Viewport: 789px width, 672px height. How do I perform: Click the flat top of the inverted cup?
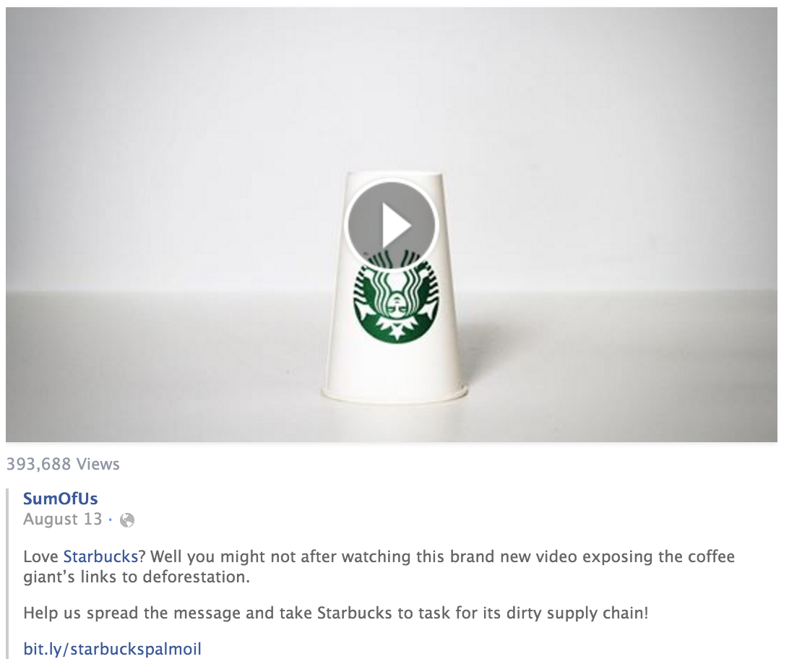(x=395, y=175)
